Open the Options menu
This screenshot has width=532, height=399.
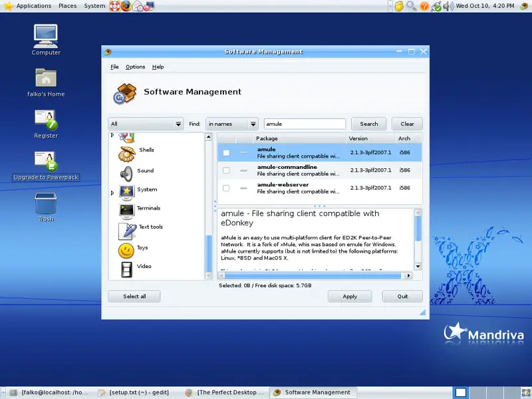coord(135,67)
